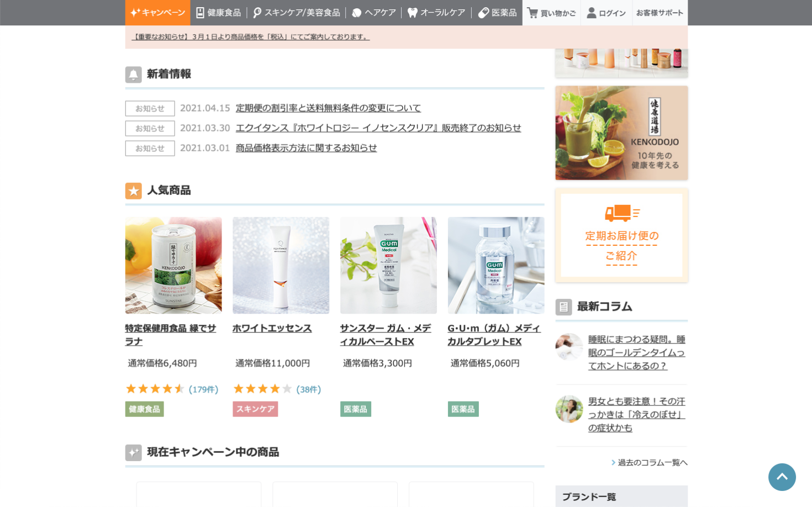Click the sleeping woman column thumbnail
812x507 pixels.
click(x=569, y=347)
